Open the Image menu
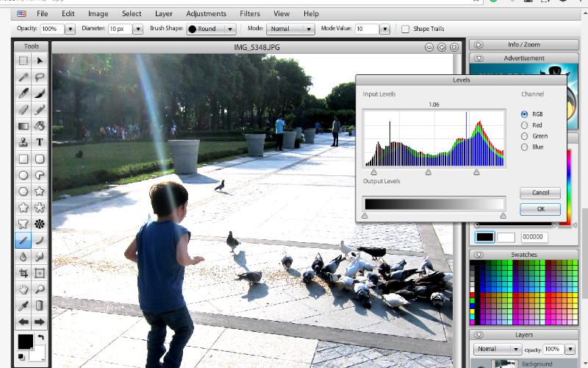Screen dimensions: 588x368 (x=98, y=13)
